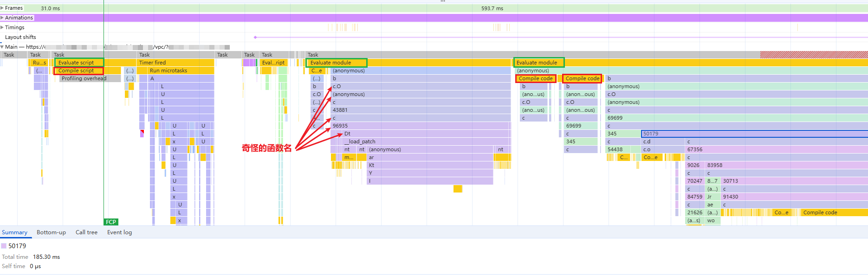Open the Bottom-up tab
The width and height of the screenshot is (868, 276).
tap(51, 232)
